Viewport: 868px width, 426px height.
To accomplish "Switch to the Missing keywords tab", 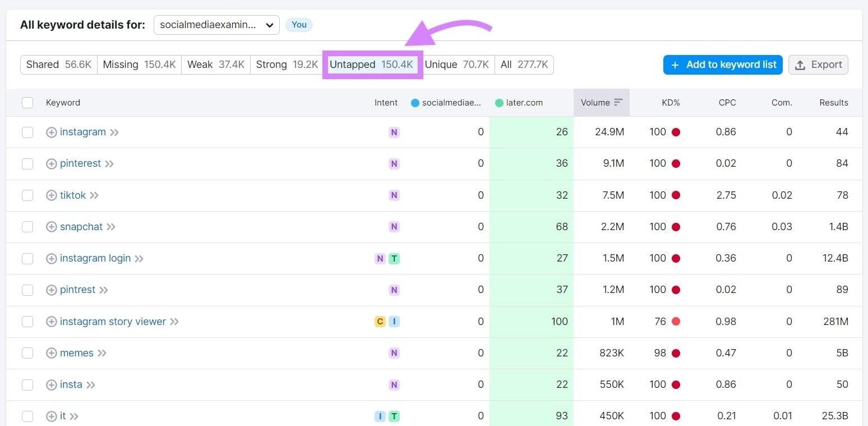I will (x=139, y=64).
